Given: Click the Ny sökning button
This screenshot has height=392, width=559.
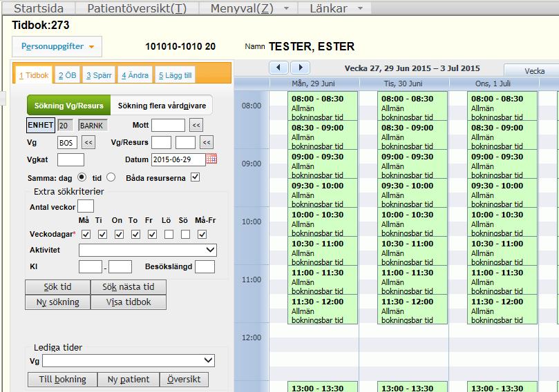Looking at the screenshot, I should click(x=57, y=302).
